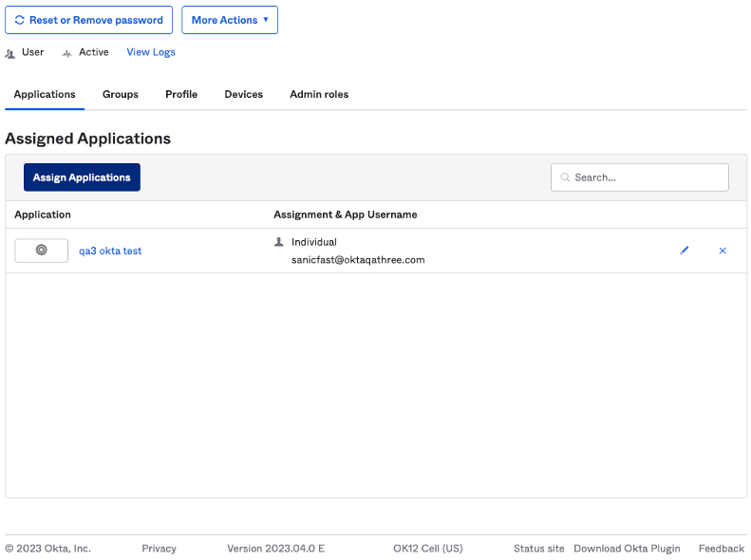Click the Feedback footer link
This screenshot has width=751, height=560.
721,549
